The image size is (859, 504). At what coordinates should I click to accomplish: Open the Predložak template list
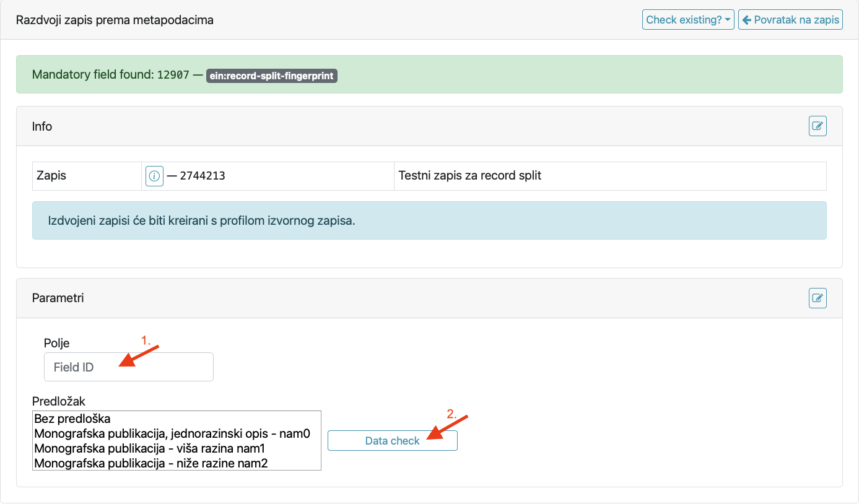click(x=177, y=440)
